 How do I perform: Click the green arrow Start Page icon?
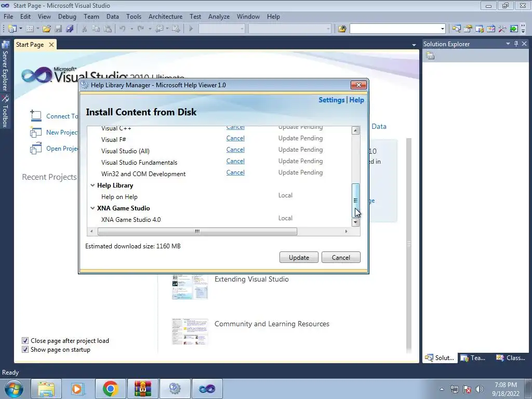pos(514,29)
